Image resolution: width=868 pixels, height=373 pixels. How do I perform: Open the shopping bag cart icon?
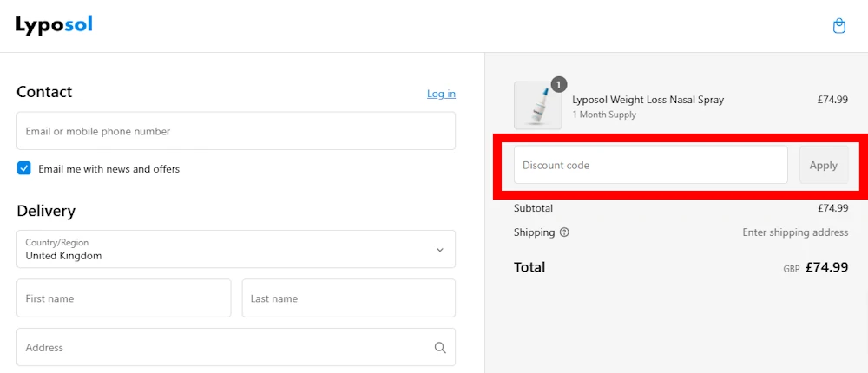(x=839, y=26)
